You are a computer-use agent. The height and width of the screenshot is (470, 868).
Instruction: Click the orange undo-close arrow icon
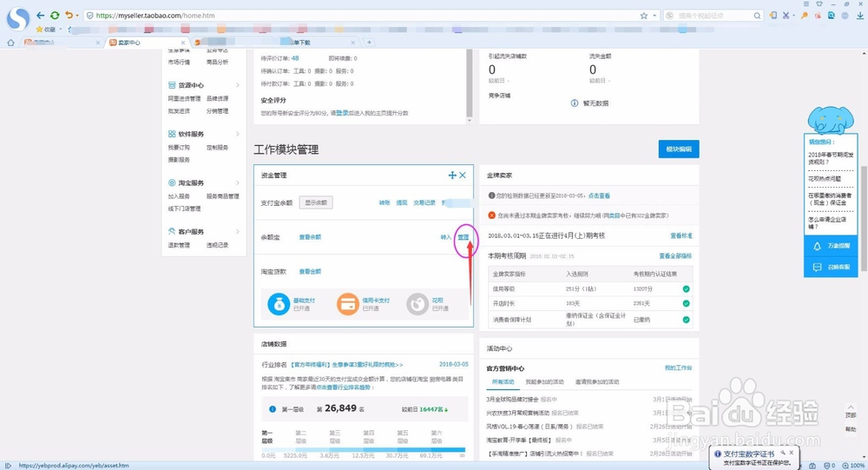(69, 16)
